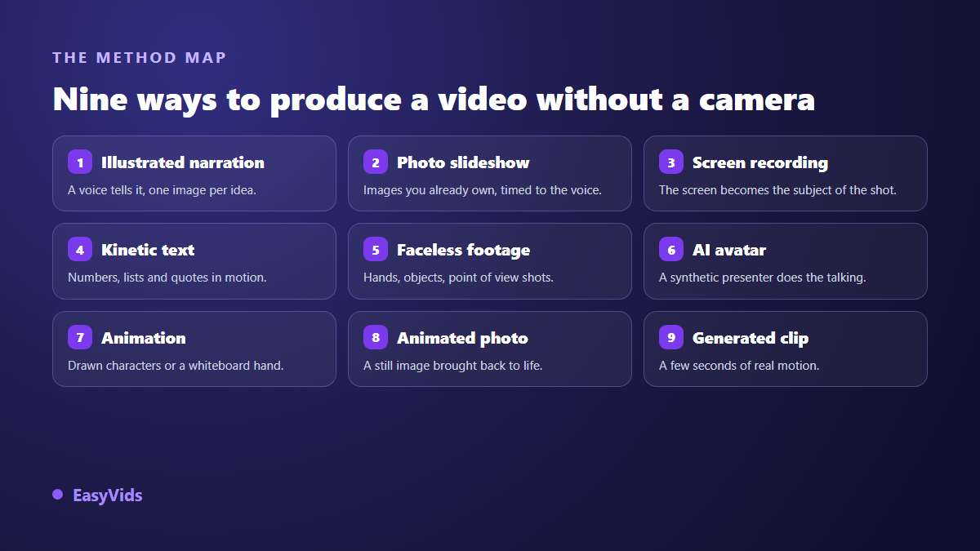Click 'A few seconds of real motion.'

pos(739,366)
